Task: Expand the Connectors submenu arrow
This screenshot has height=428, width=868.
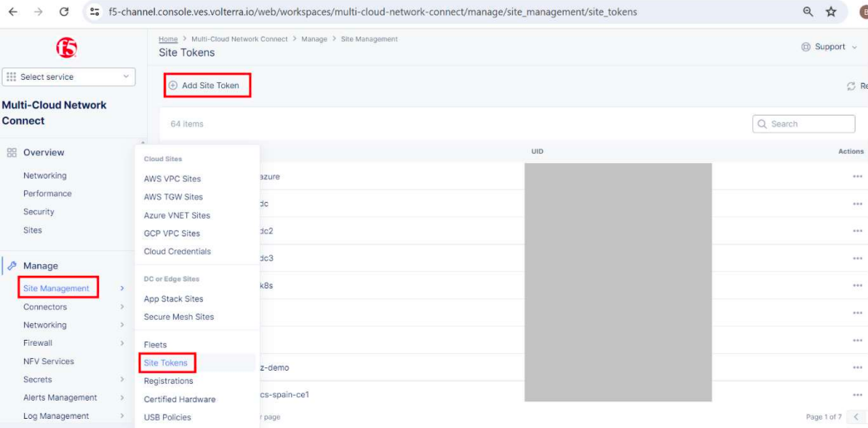Action: point(121,307)
